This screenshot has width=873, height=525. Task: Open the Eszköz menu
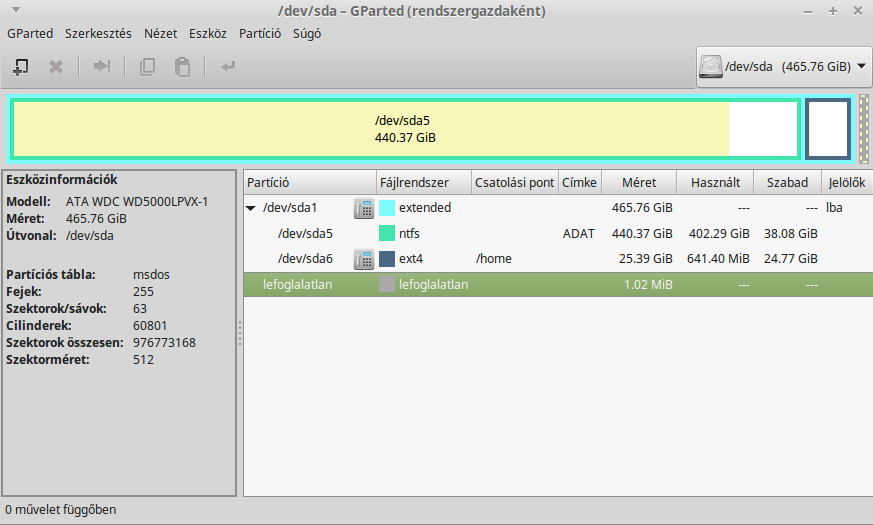tap(208, 33)
